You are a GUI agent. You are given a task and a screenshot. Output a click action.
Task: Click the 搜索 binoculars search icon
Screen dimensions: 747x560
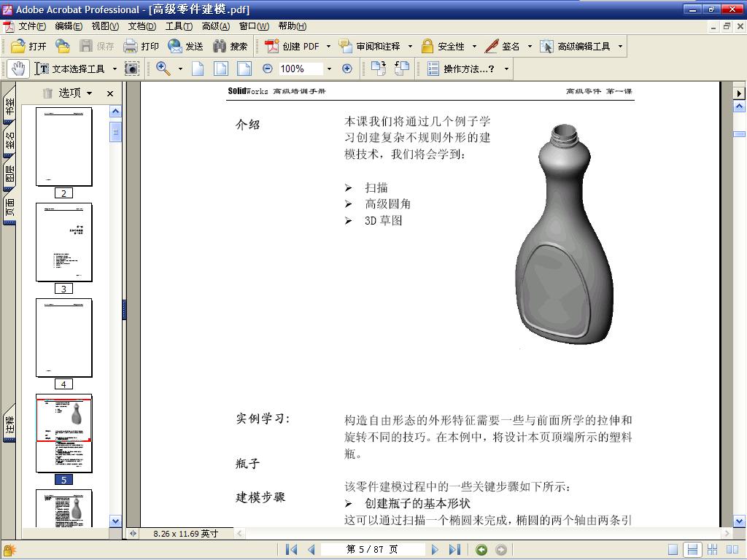[x=220, y=46]
